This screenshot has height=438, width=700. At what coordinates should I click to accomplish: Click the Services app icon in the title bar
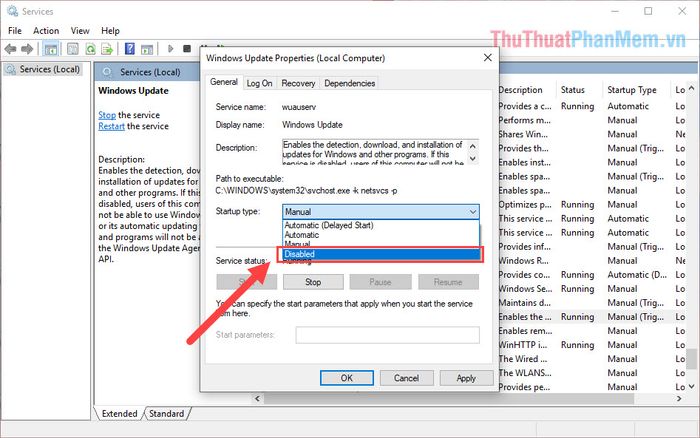pyautogui.click(x=12, y=11)
